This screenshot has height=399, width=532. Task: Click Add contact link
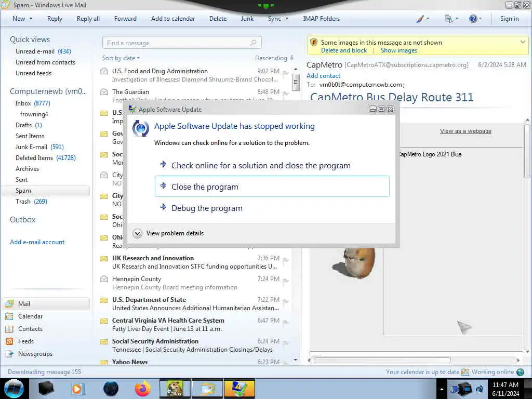point(323,76)
